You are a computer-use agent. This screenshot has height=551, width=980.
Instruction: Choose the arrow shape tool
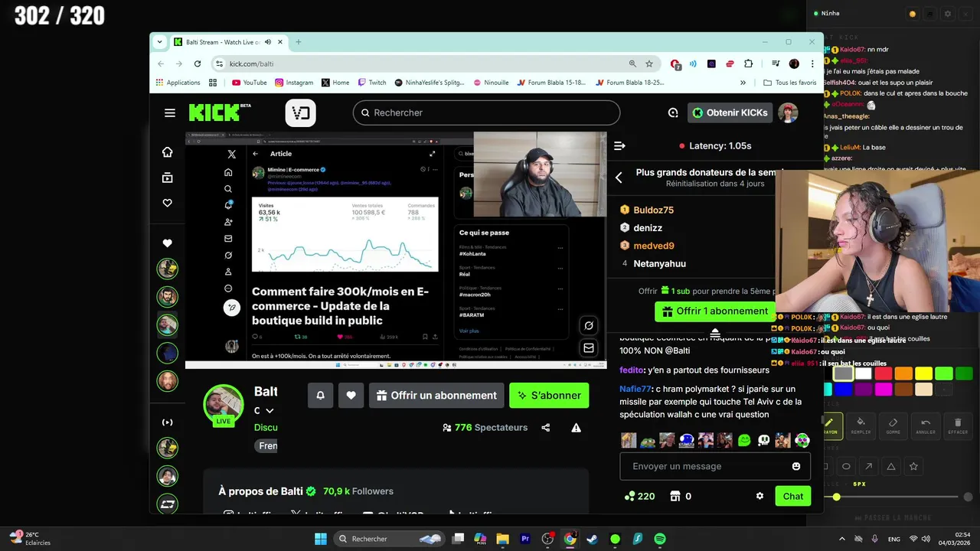tap(868, 466)
